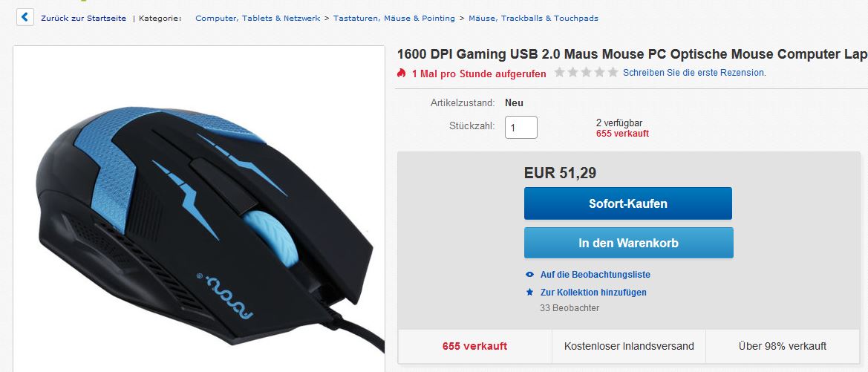868x372 pixels.
Task: Click the fifth rating star
Action: (613, 73)
